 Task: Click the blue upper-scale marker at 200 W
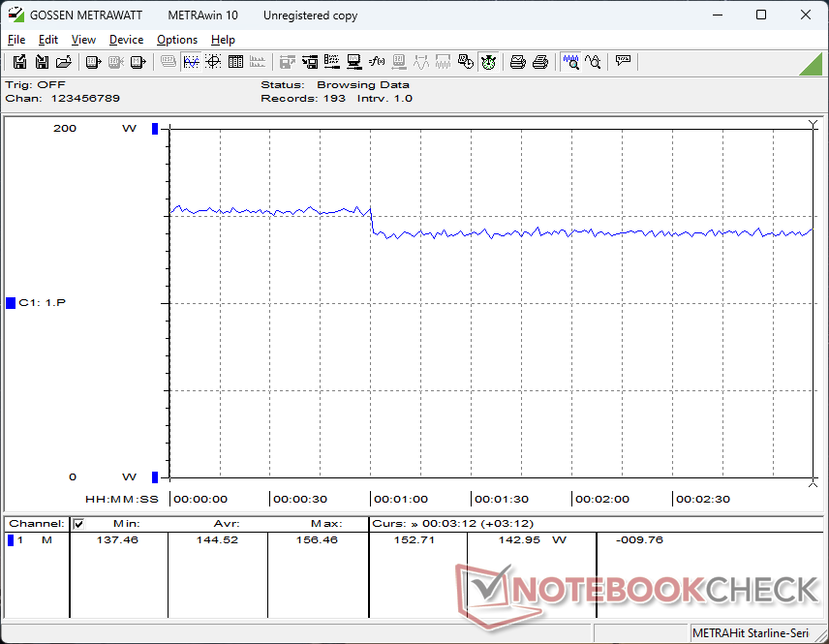155,129
